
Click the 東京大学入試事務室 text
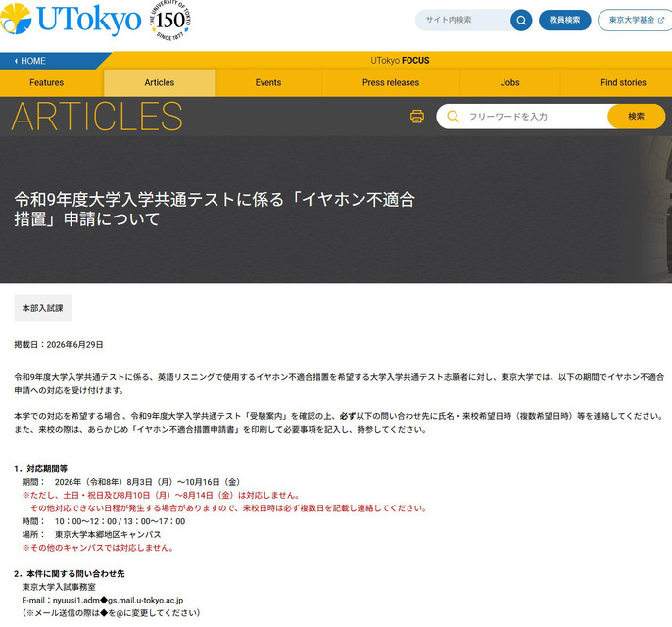pyautogui.click(x=59, y=587)
